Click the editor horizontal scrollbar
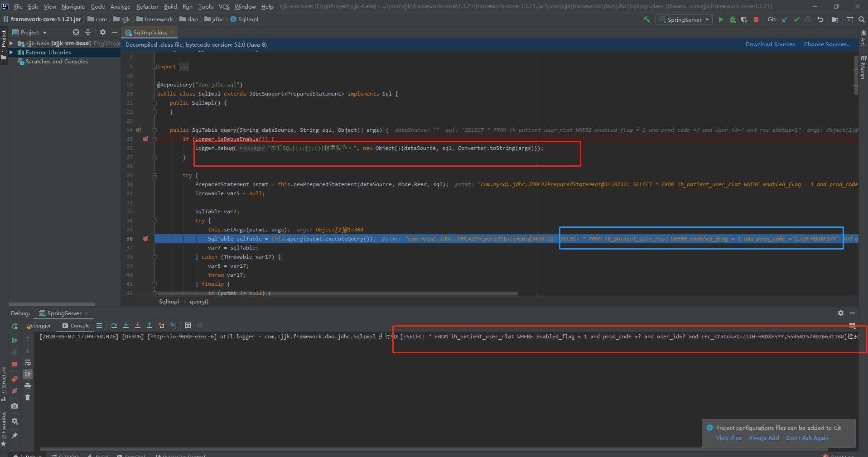The width and height of the screenshot is (868, 457). tap(337, 293)
